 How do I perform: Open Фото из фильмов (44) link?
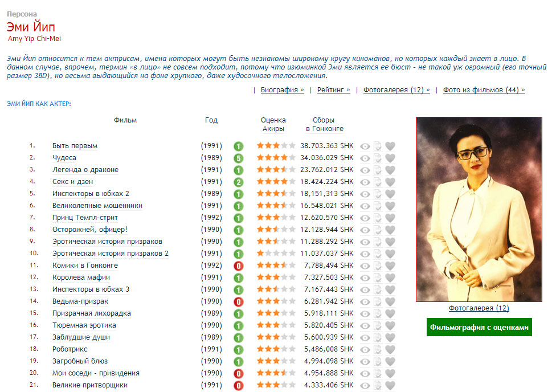(x=484, y=90)
